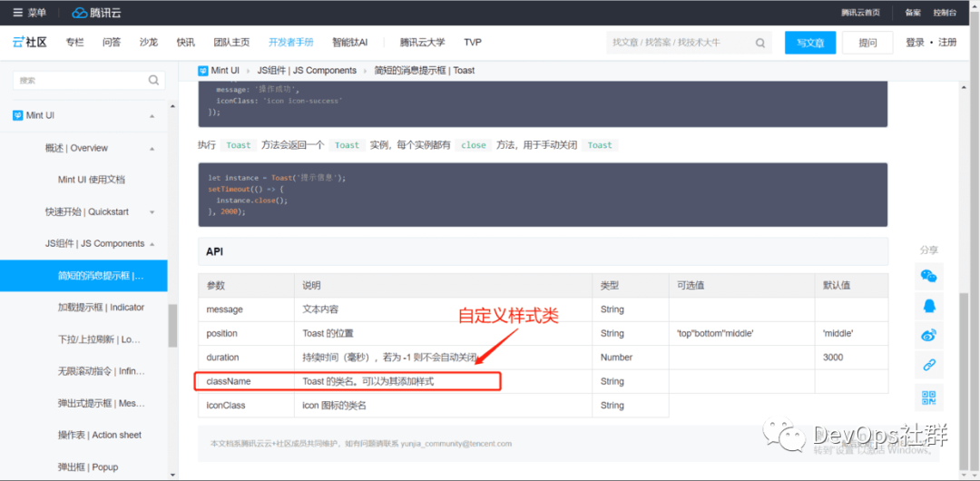980x481 pixels.
Task: Open 加载提示框 | Indicator in the sidebar
Action: click(101, 307)
